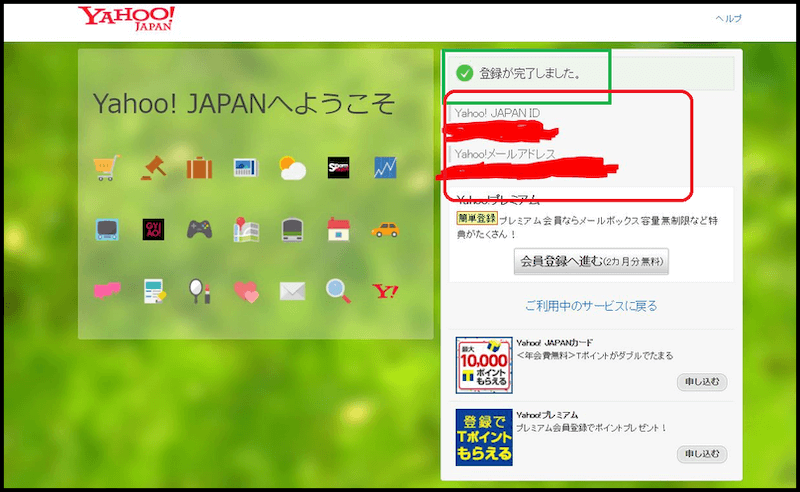Screen dimensions: 800x492
Task: Open the 登録でTポイントもらえる banner thumbnail
Action: (484, 437)
